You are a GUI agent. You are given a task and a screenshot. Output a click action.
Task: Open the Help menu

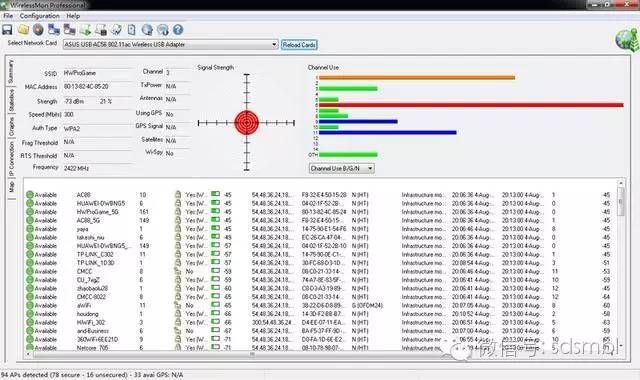click(73, 16)
